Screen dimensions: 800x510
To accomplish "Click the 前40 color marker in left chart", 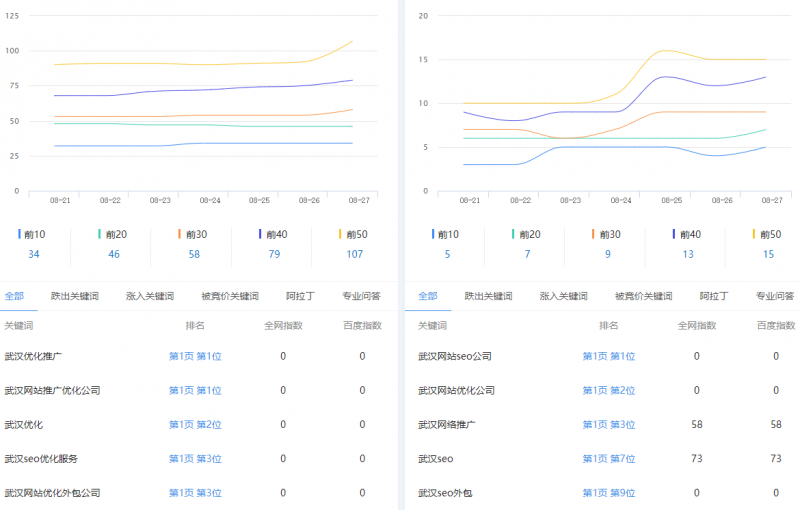I will [259, 234].
